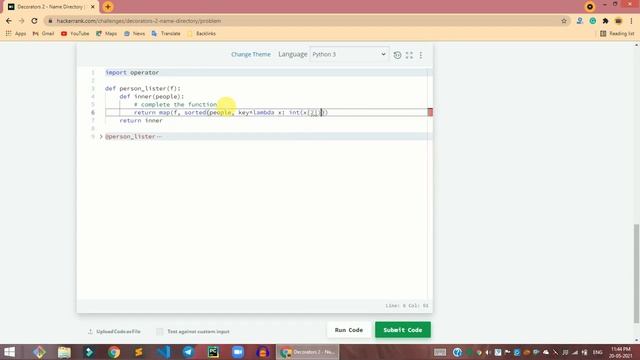640x360 pixels.
Task: Open the touch keyboard tray icon
Action: click(440, 352)
